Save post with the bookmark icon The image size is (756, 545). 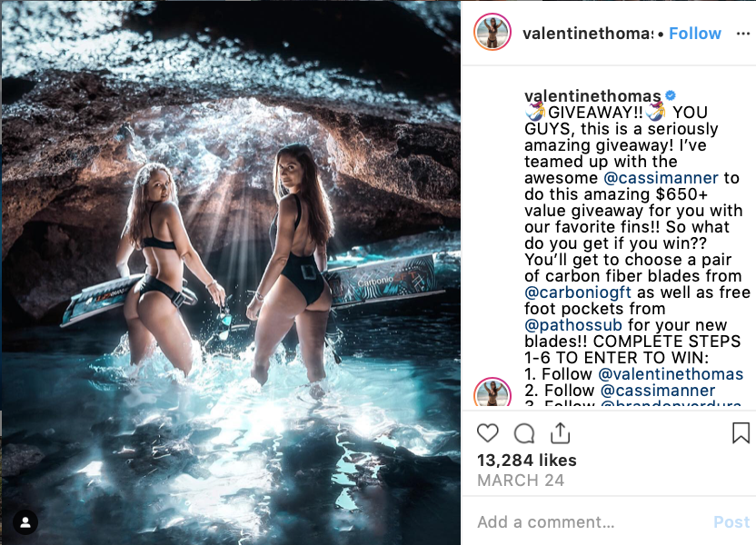(x=741, y=432)
